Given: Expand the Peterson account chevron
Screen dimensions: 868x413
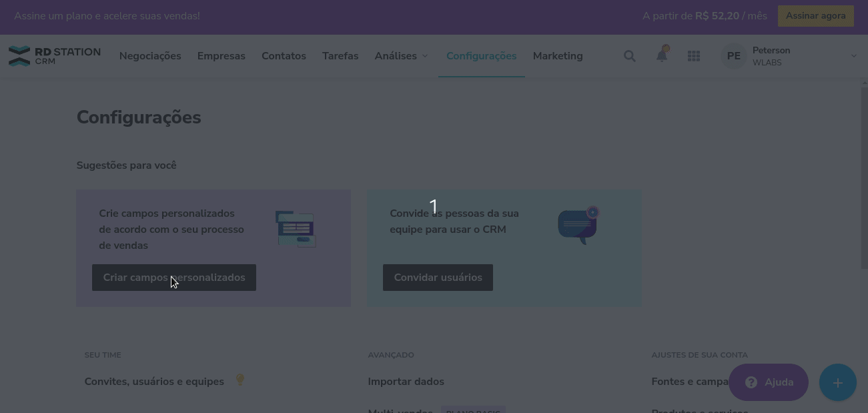Looking at the screenshot, I should click(x=853, y=56).
